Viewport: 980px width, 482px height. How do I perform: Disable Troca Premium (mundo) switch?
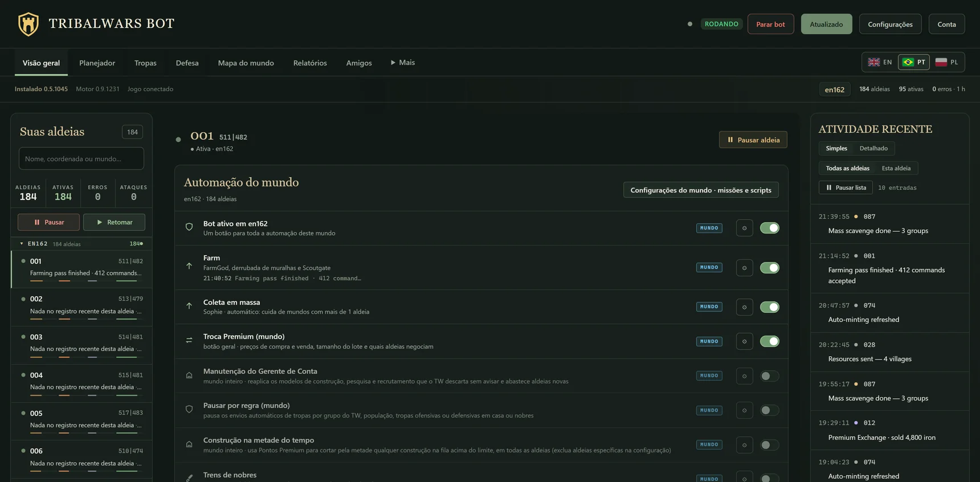769,341
